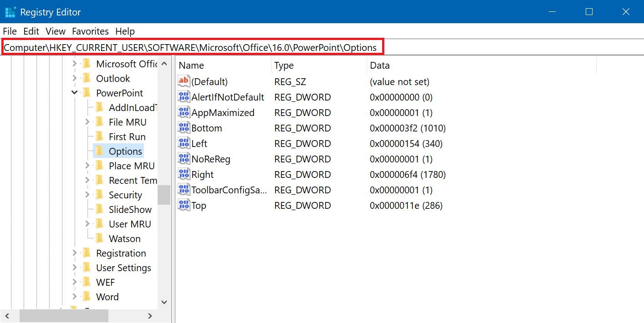
Task: Click the down arrow of the tree scrollbar
Action: tap(164, 302)
